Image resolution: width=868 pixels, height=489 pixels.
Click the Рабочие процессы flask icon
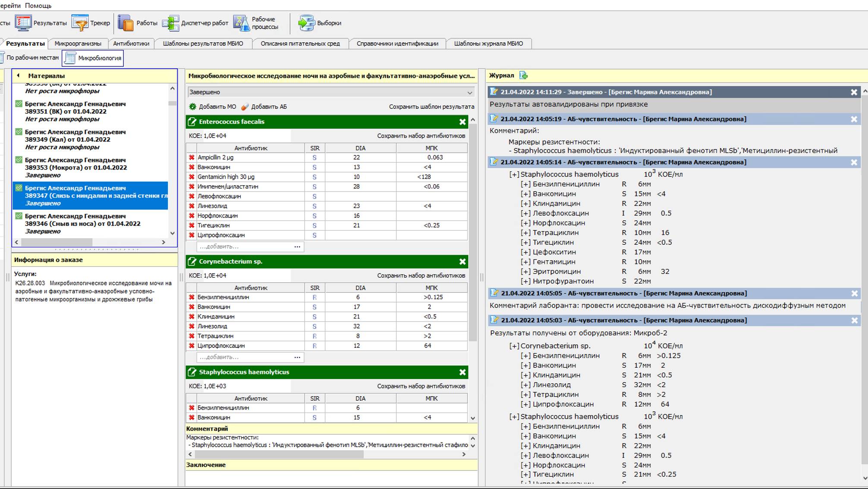point(241,23)
